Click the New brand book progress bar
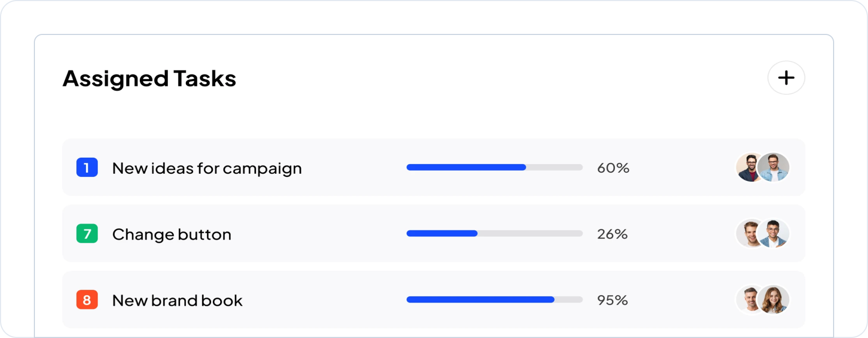The height and width of the screenshot is (338, 868). [x=494, y=300]
